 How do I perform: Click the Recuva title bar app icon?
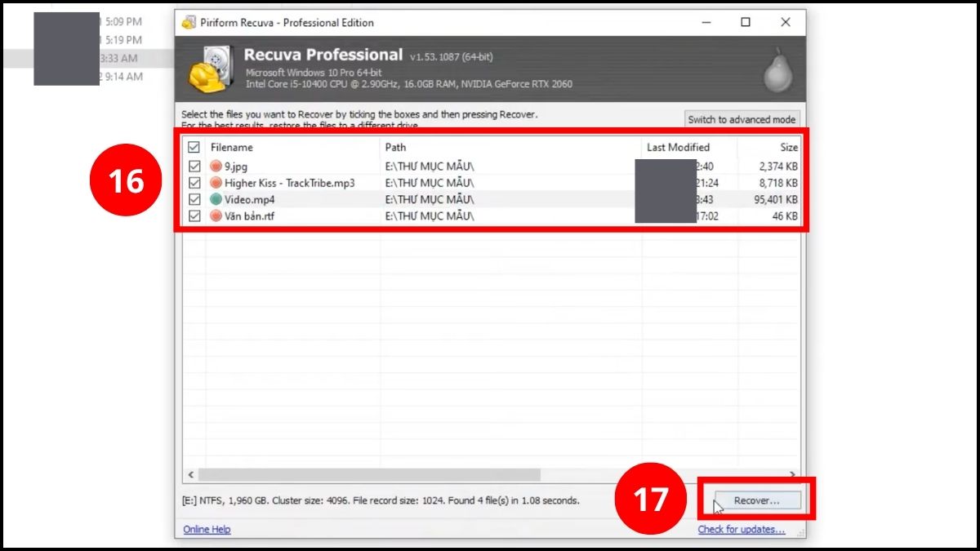coord(189,22)
